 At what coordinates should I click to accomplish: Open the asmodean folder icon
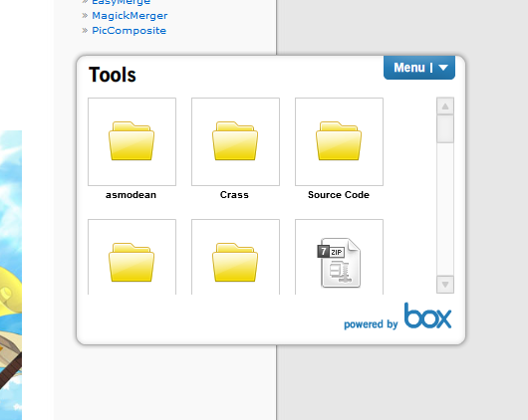(x=132, y=141)
